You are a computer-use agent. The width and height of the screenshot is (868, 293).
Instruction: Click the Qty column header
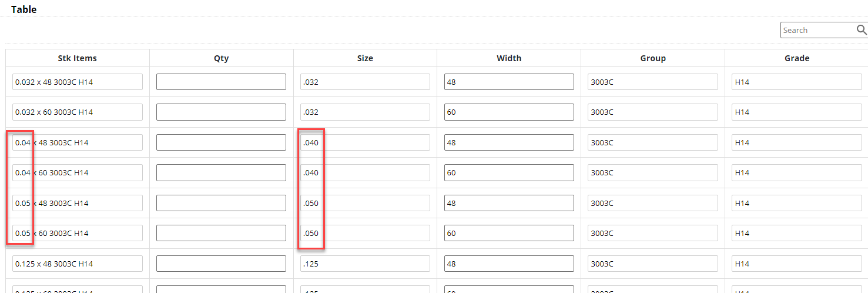[221, 58]
